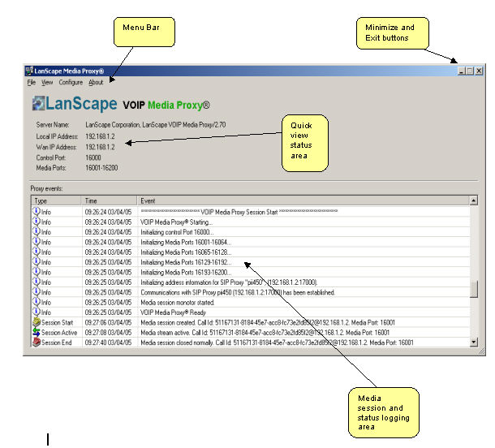495x448 pixels.
Task: Click info icon of Media Ports 16129-16192 row
Action: pos(37,261)
